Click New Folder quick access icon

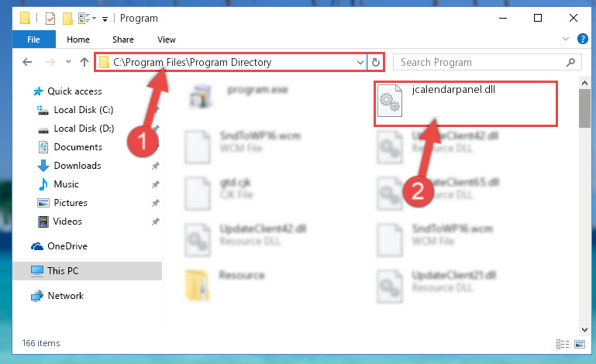(67, 19)
